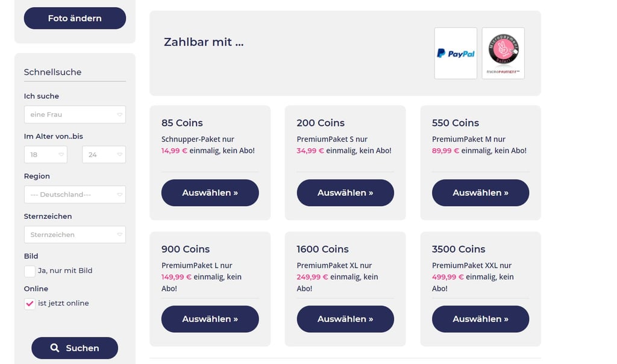Uncheck the 'ist jetzt online' checkbox
The width and height of the screenshot is (617, 364).
click(30, 304)
